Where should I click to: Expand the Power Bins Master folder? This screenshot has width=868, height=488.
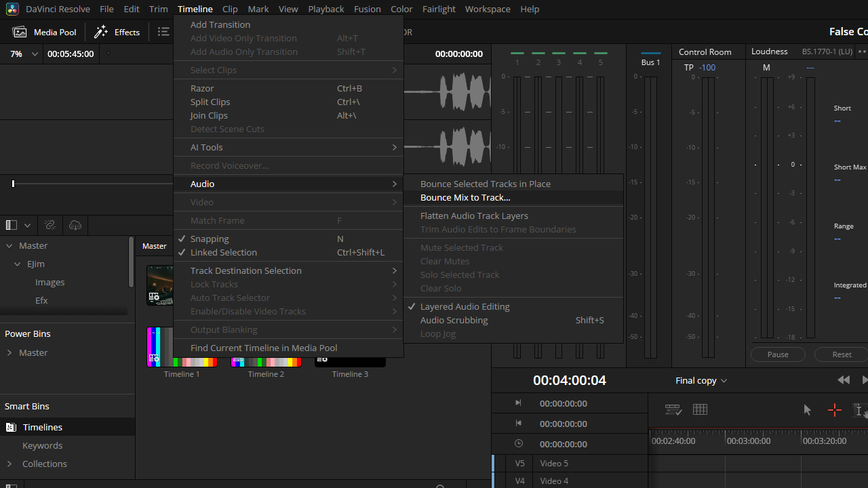[x=9, y=352]
